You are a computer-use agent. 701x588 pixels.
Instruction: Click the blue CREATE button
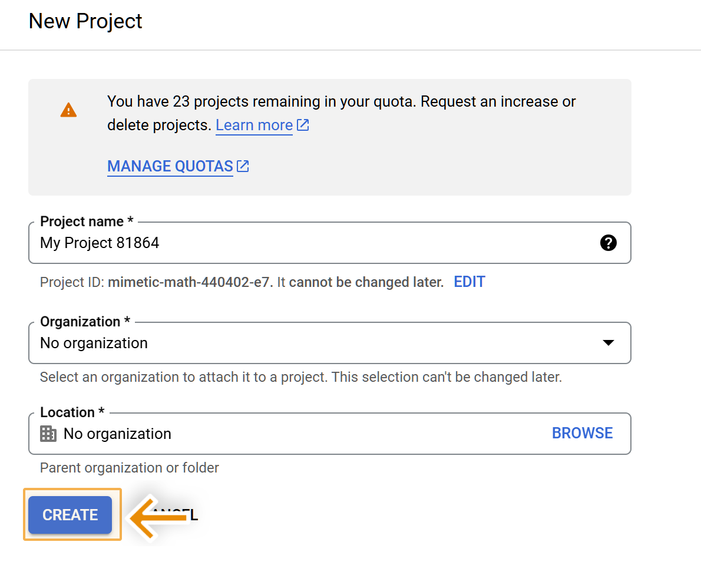(70, 515)
